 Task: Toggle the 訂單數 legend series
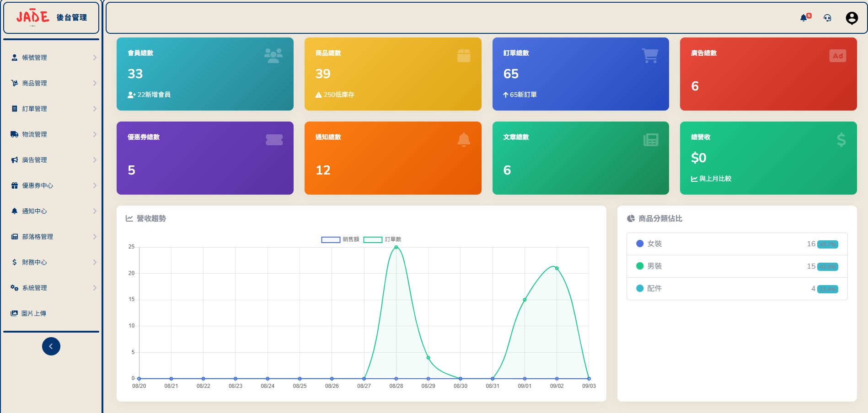tap(382, 239)
